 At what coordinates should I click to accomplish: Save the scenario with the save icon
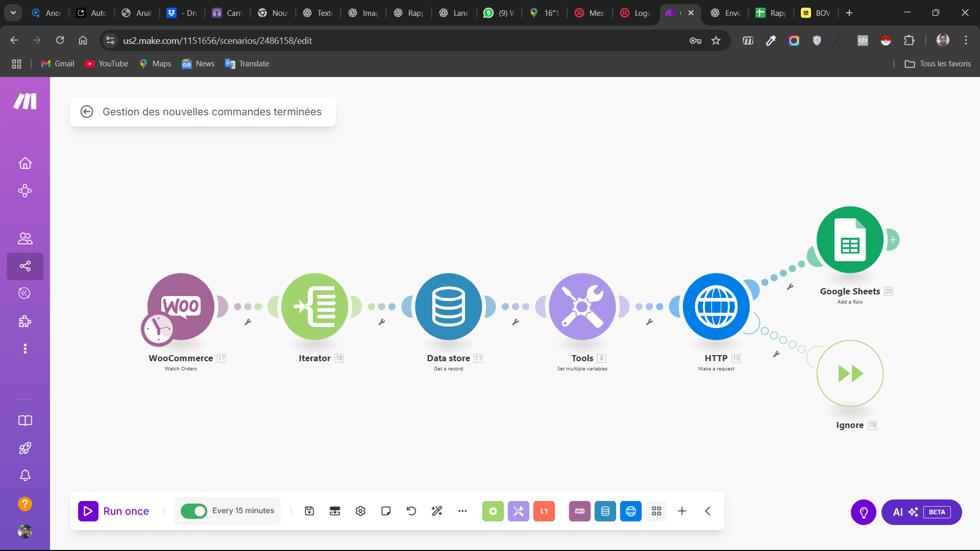click(309, 511)
